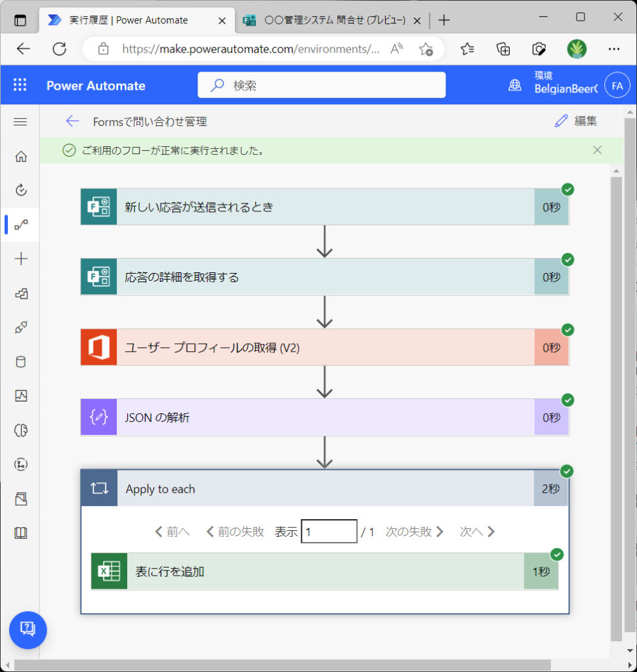Click the Home icon in left sidebar
Screen dimensions: 637x672
coord(21,156)
